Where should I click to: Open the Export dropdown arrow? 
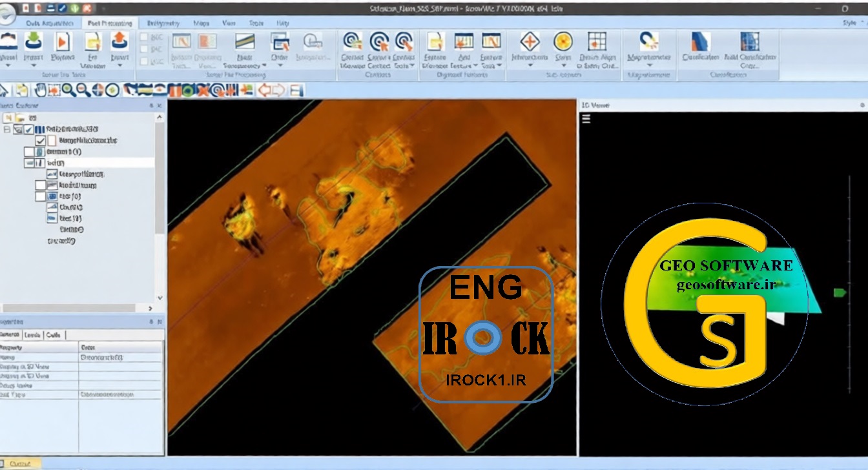tap(119, 66)
